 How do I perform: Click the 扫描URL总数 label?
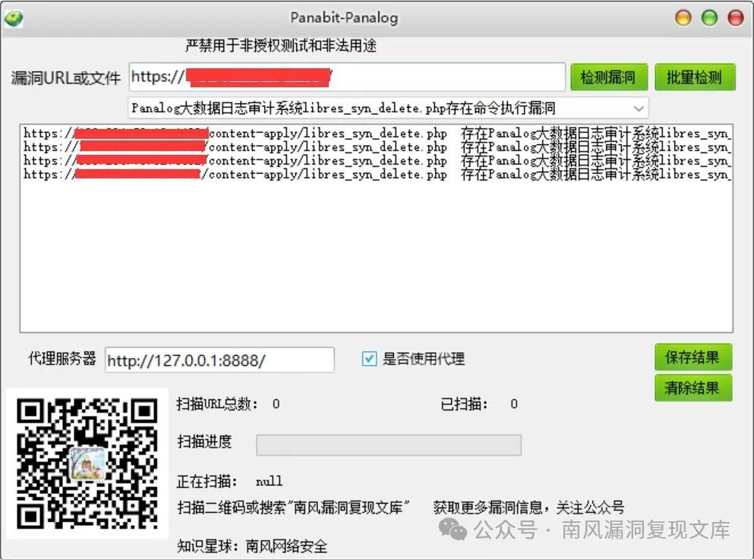coord(217,404)
